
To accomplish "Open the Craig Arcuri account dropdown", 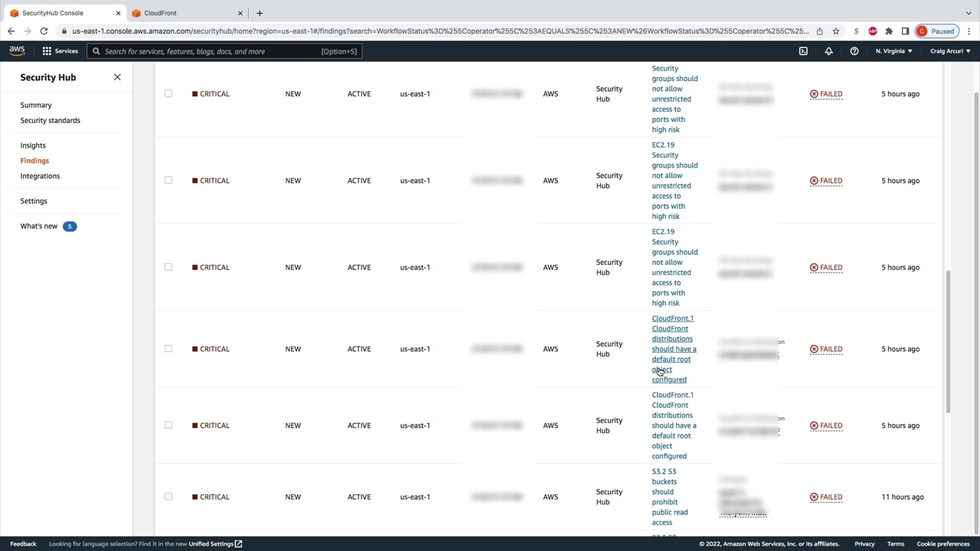I will click(950, 51).
